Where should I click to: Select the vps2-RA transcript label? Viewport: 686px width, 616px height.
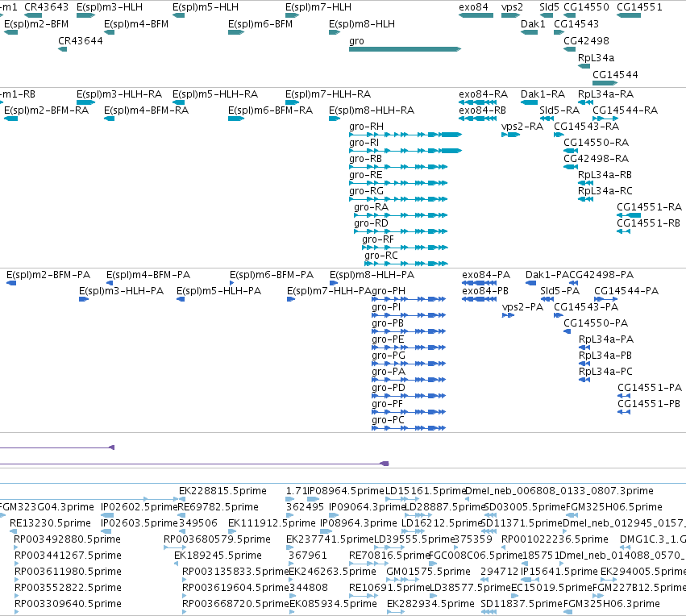pos(522,127)
